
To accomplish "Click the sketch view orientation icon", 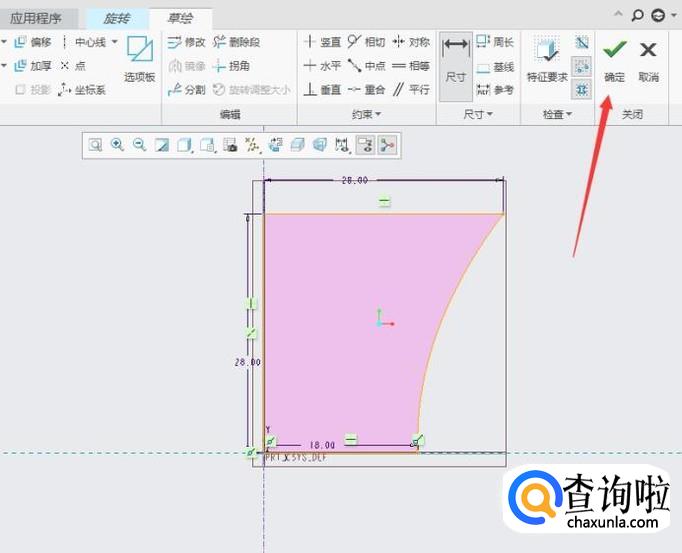I will (275, 145).
